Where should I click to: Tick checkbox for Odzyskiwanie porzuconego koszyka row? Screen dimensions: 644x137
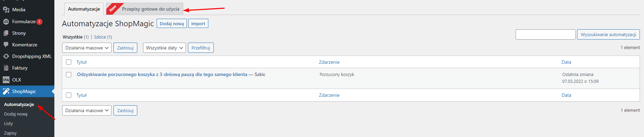click(69, 75)
